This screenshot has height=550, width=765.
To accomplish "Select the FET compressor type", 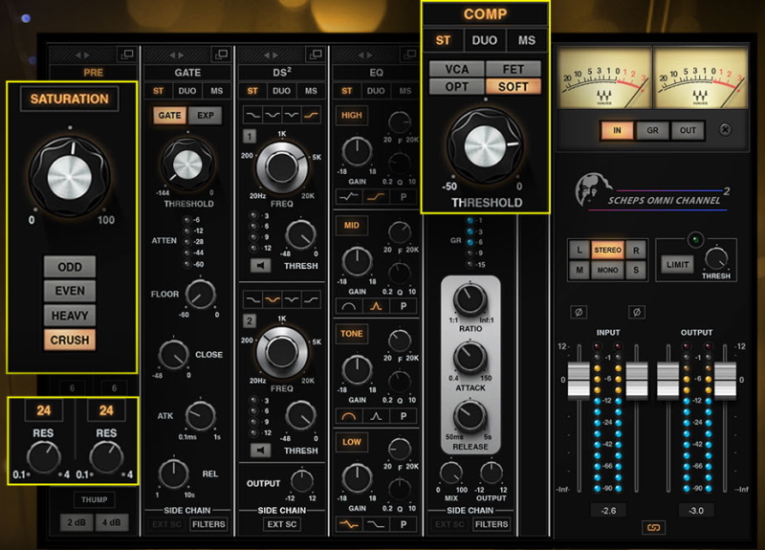I will tap(513, 69).
